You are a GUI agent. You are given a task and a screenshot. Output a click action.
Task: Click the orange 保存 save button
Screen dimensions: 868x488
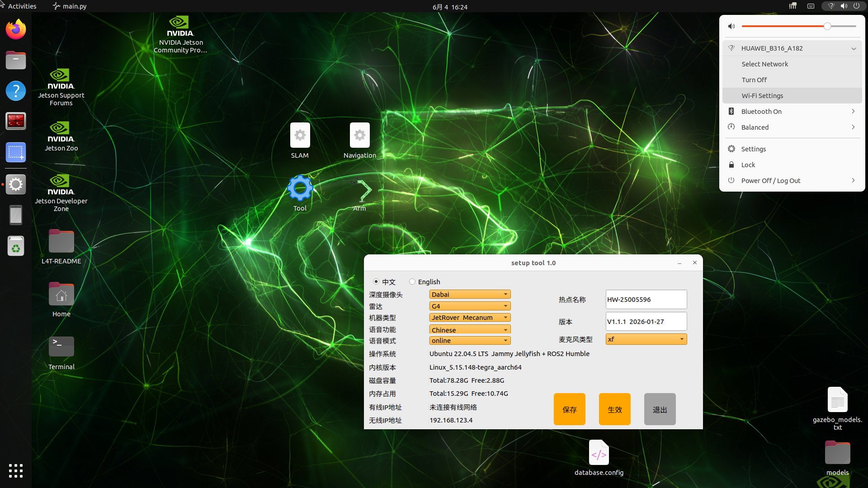[570, 409]
